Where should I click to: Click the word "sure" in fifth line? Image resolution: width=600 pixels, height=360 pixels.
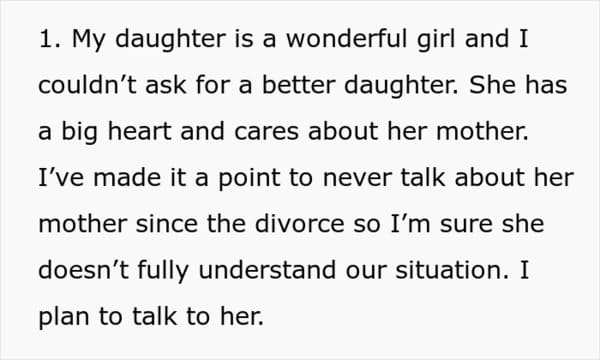tap(466, 225)
